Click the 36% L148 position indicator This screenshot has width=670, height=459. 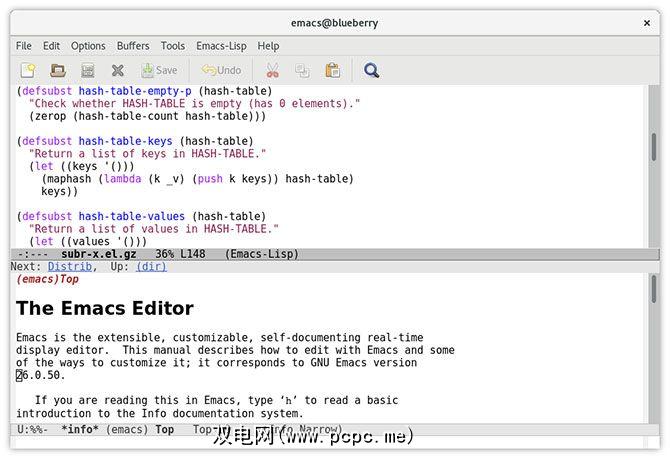pyautogui.click(x=180, y=254)
